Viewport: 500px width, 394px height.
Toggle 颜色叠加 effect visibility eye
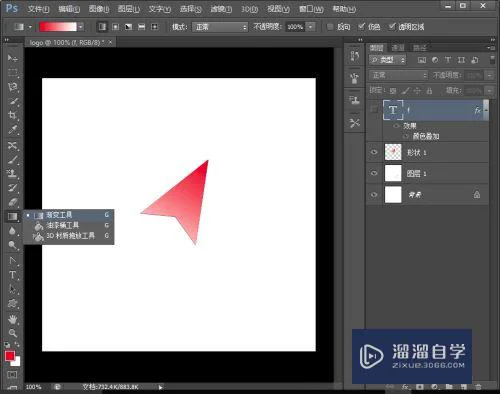click(406, 136)
